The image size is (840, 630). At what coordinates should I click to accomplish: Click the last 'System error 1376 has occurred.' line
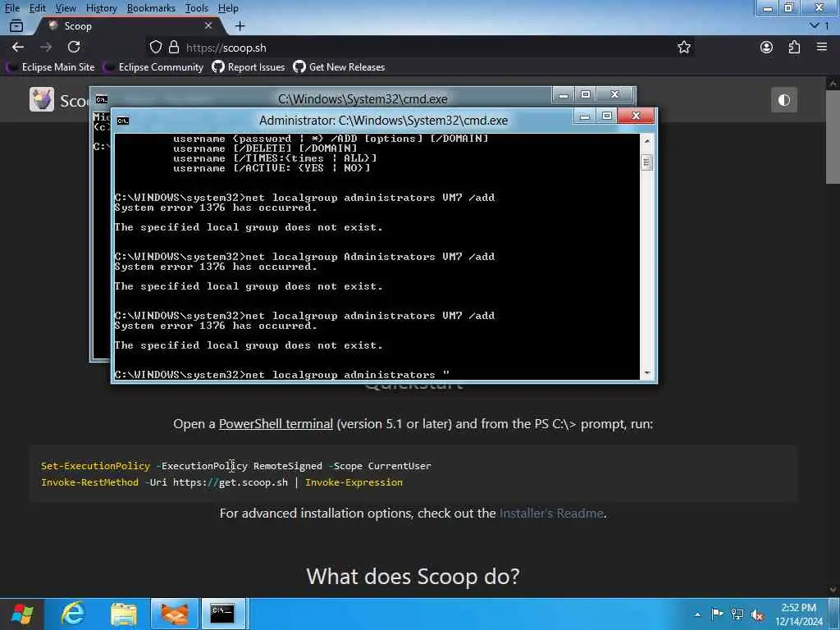point(216,326)
